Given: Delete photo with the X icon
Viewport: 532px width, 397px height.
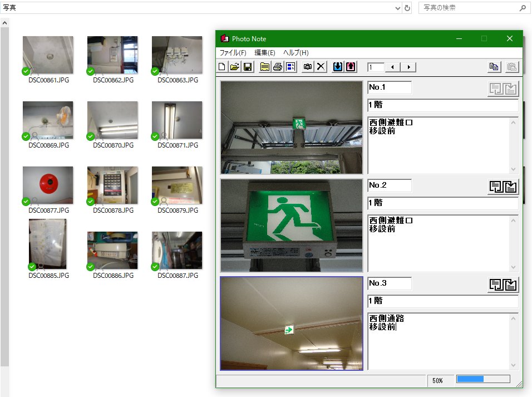Looking at the screenshot, I should coord(321,67).
